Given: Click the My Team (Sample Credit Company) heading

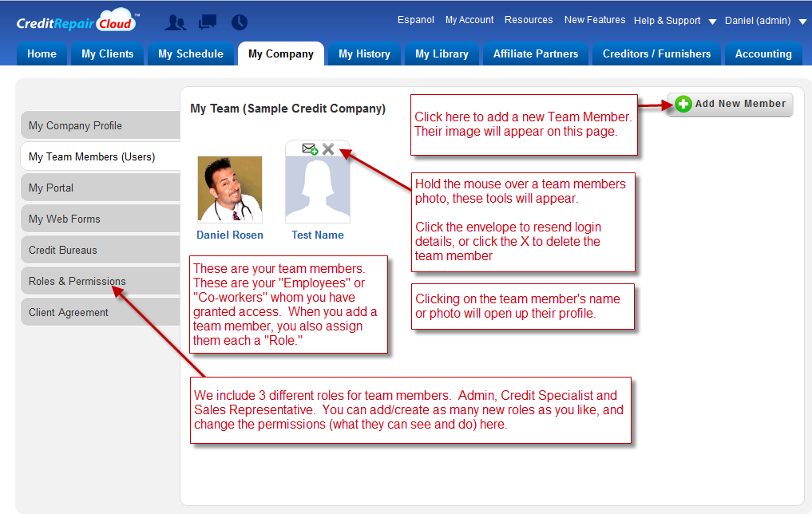Looking at the screenshot, I should pyautogui.click(x=288, y=109).
